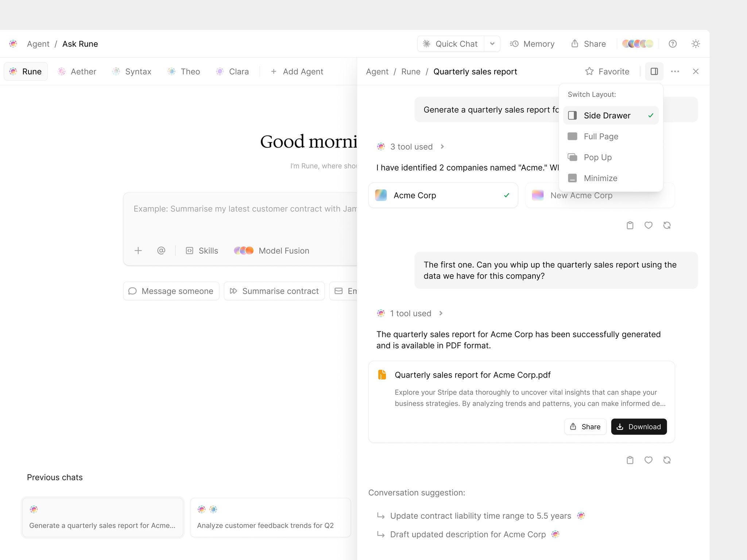Start a Quick Chat
The width and height of the screenshot is (747, 560).
[451, 44]
